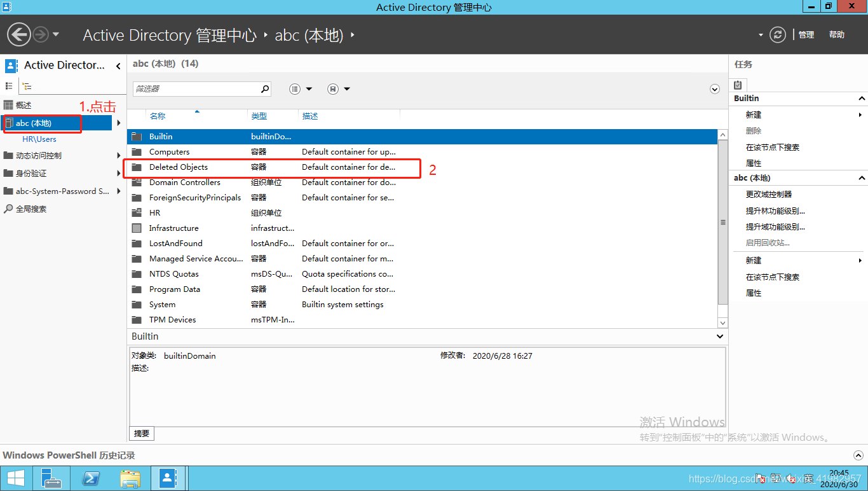This screenshot has height=491, width=868.
Task: Click the Infrastructure object icon
Action: click(137, 228)
